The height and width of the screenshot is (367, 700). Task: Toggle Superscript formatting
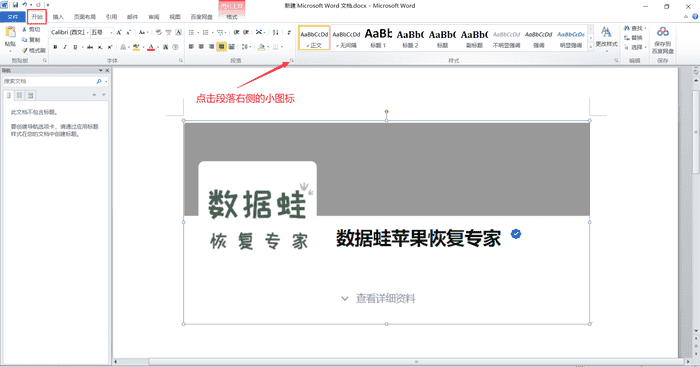point(110,47)
